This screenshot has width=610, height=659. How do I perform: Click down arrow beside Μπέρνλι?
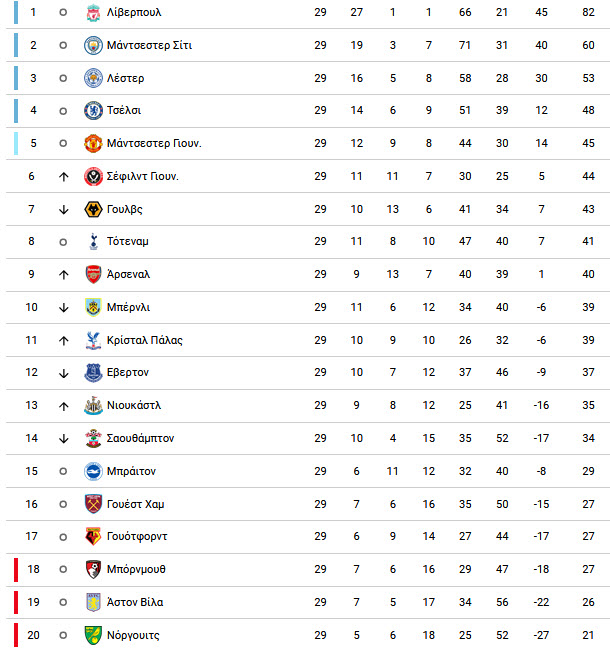point(63,308)
